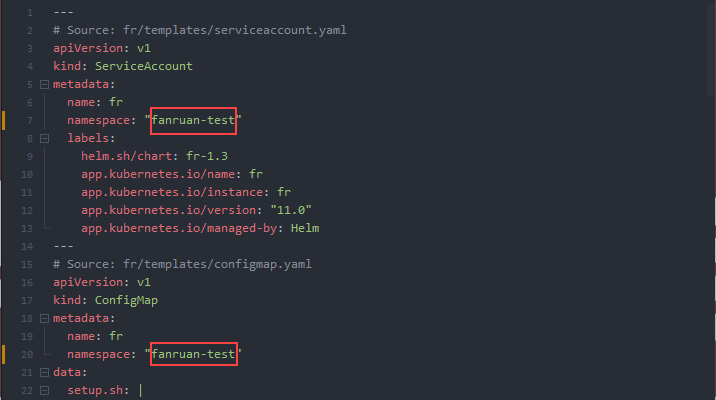
Task: Click the setup.sh key on line 22
Action: pyautogui.click(x=98, y=390)
